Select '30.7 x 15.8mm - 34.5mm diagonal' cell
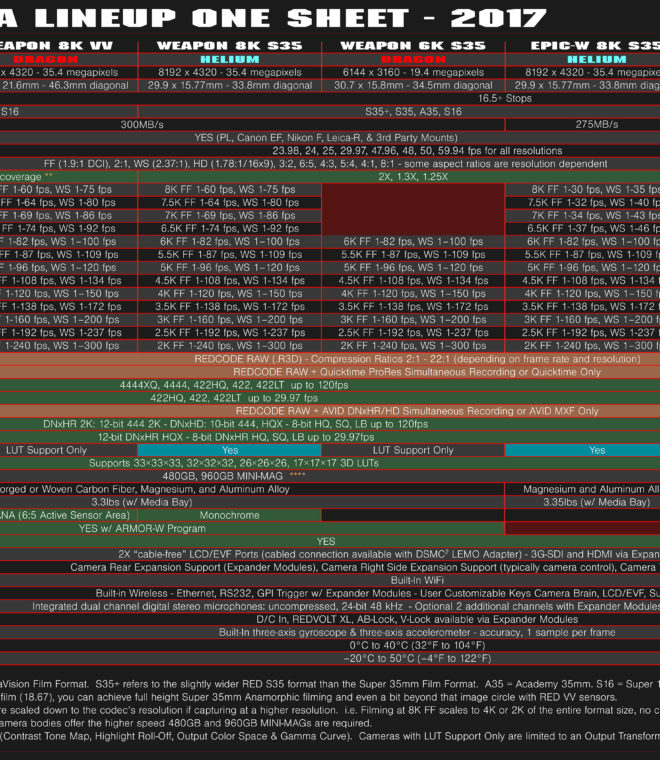660x760 pixels. 413,85
